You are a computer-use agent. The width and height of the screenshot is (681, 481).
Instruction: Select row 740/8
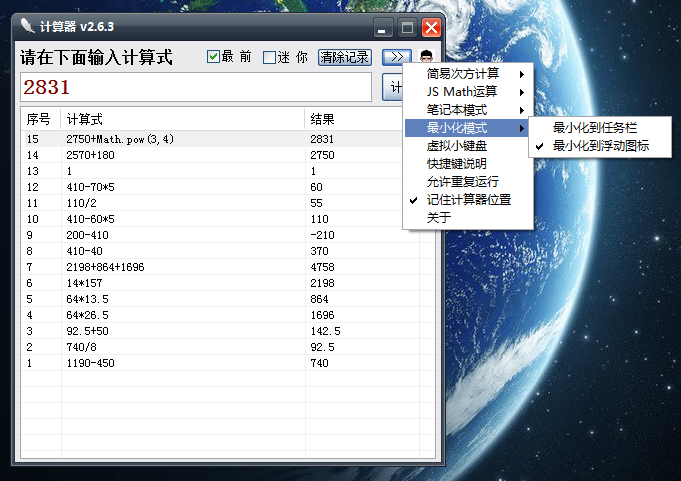228,347
